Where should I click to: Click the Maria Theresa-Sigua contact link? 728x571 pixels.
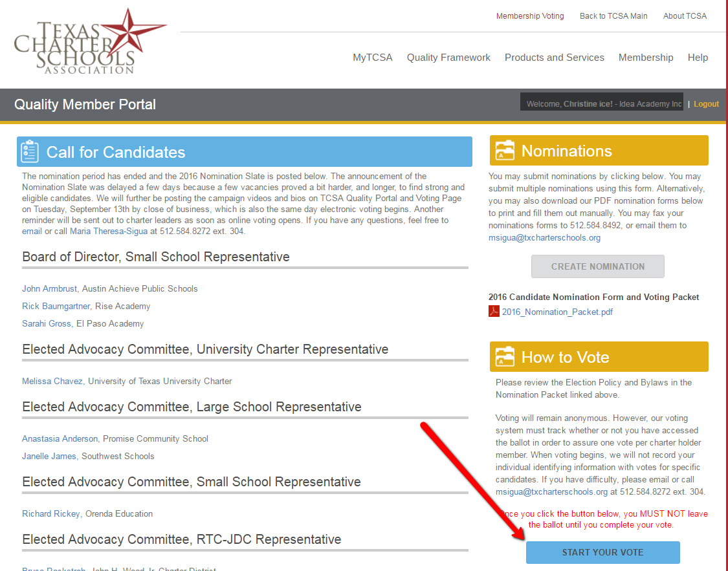tap(108, 231)
